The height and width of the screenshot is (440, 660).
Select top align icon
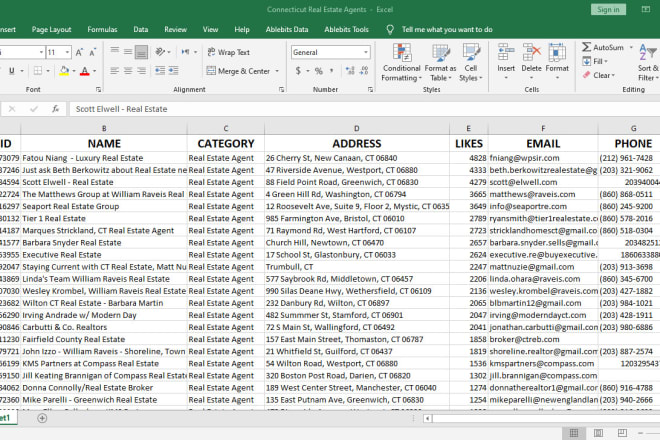point(114,52)
